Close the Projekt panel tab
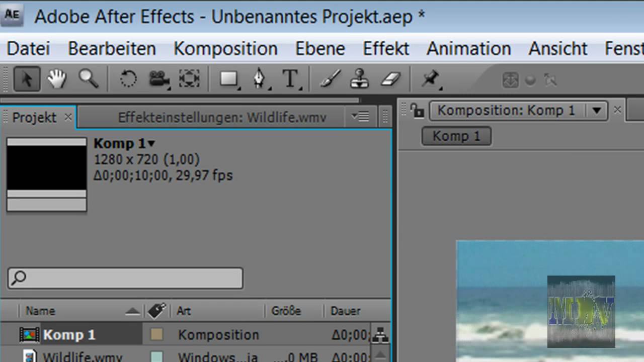This screenshot has width=644, height=362. (x=68, y=118)
